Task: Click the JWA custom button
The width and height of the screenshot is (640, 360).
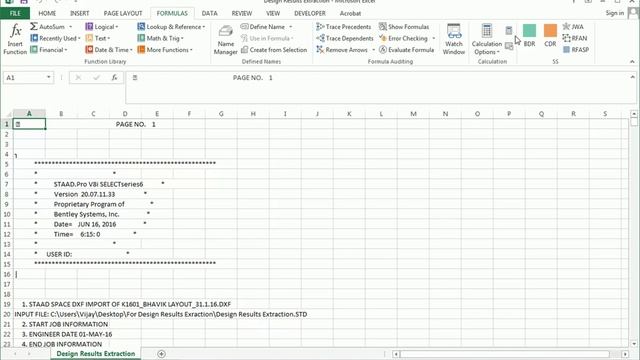Action: tap(573, 27)
